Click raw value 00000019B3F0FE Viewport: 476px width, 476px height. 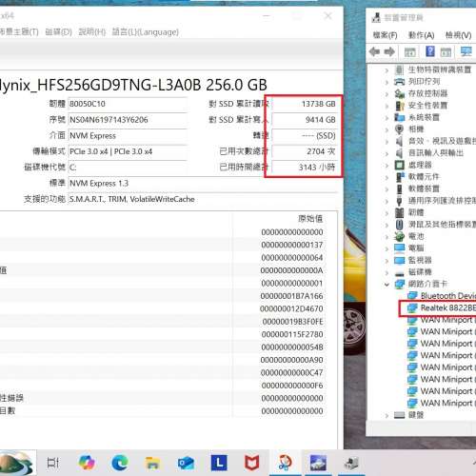point(292,322)
